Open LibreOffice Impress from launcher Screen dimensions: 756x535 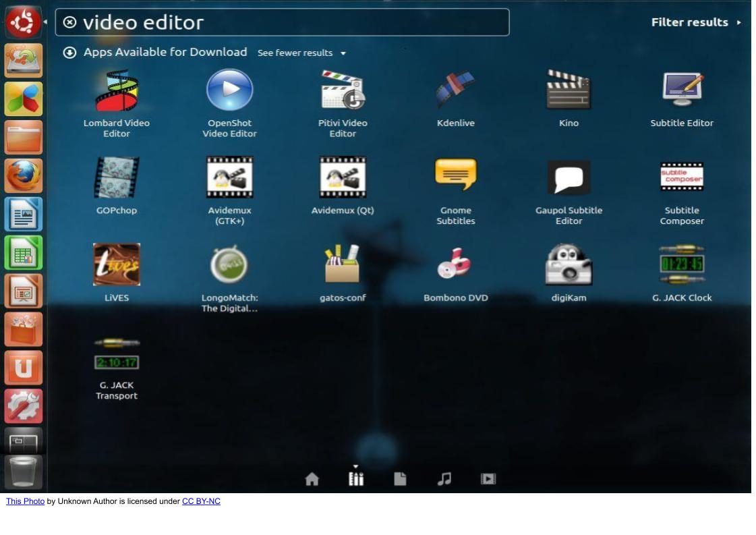coord(23,291)
